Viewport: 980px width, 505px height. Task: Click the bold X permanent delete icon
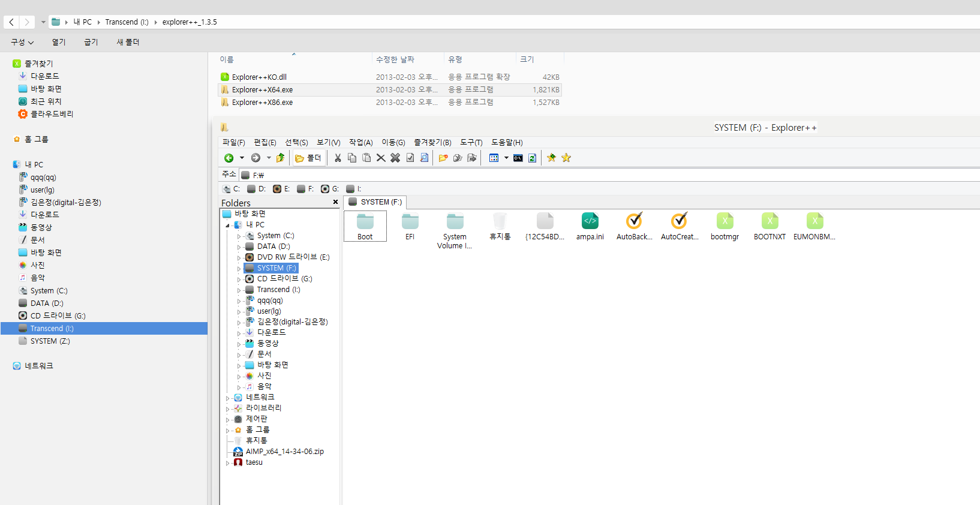click(x=395, y=158)
